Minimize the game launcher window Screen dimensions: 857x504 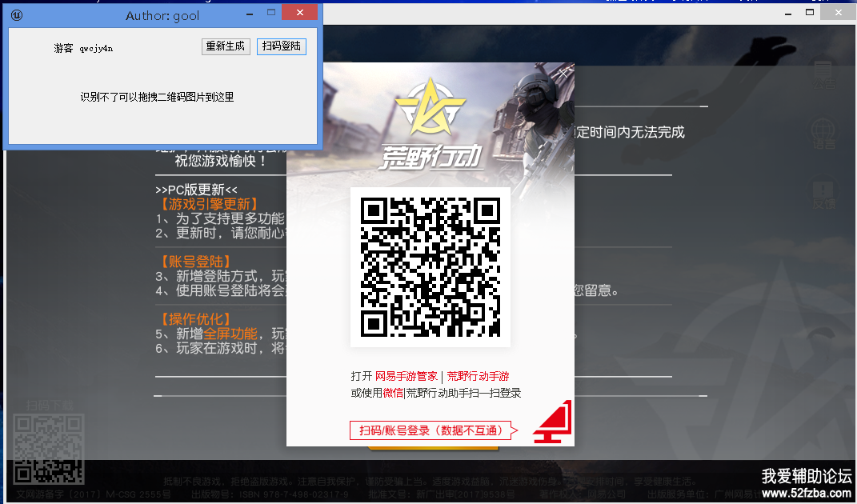[x=788, y=13]
